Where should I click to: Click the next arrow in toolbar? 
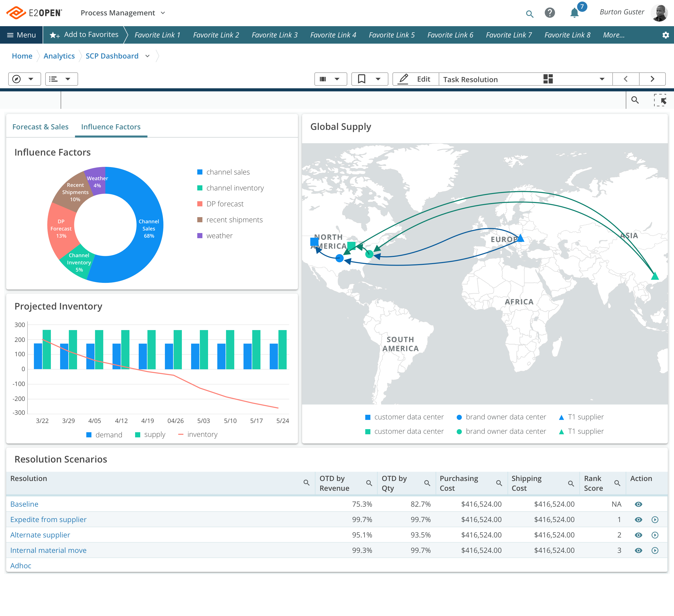(x=652, y=79)
